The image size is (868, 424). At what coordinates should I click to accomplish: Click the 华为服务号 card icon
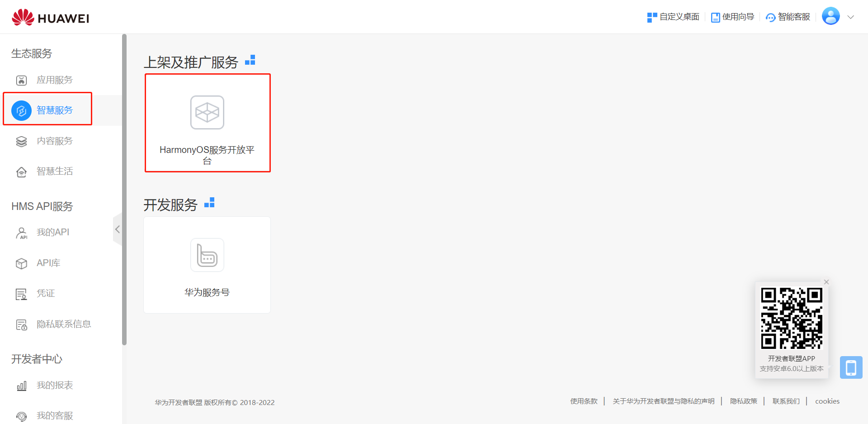[x=207, y=255]
